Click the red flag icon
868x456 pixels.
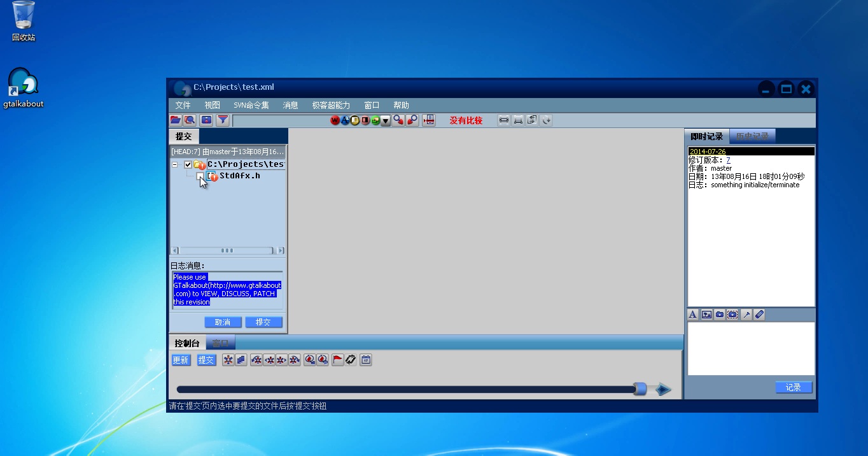click(337, 360)
